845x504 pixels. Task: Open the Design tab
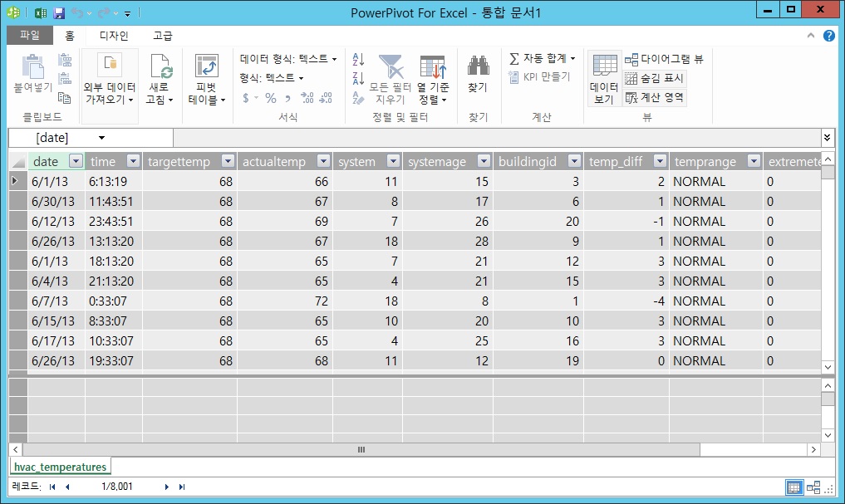pyautogui.click(x=114, y=36)
